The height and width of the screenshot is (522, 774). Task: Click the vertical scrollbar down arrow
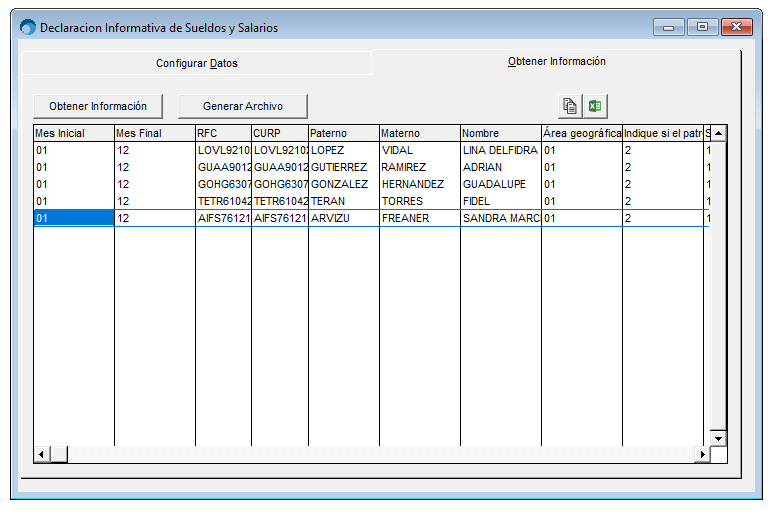pos(717,438)
